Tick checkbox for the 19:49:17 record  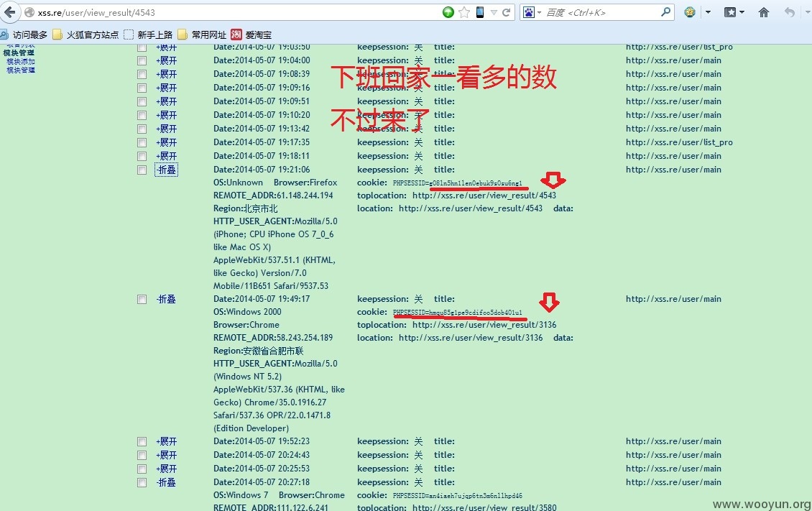pos(142,299)
